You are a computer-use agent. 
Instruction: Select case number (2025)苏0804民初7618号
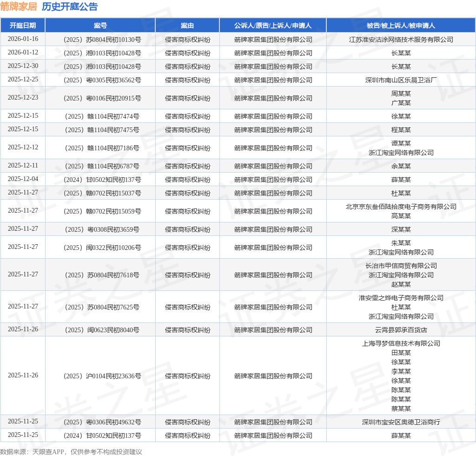[102, 275]
